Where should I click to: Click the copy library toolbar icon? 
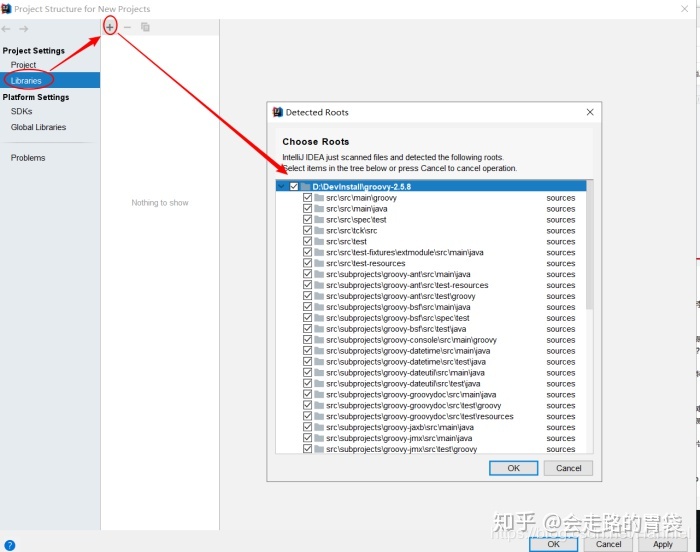point(145,27)
